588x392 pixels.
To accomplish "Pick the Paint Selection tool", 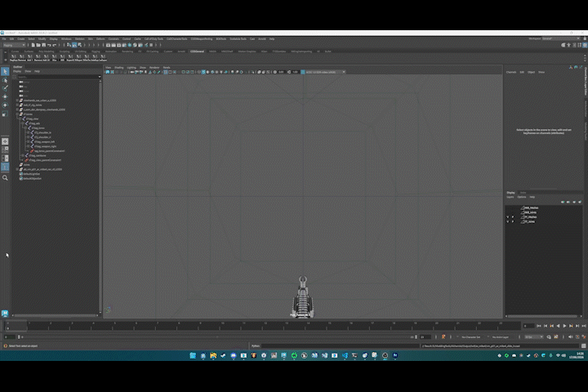I will click(5, 88).
